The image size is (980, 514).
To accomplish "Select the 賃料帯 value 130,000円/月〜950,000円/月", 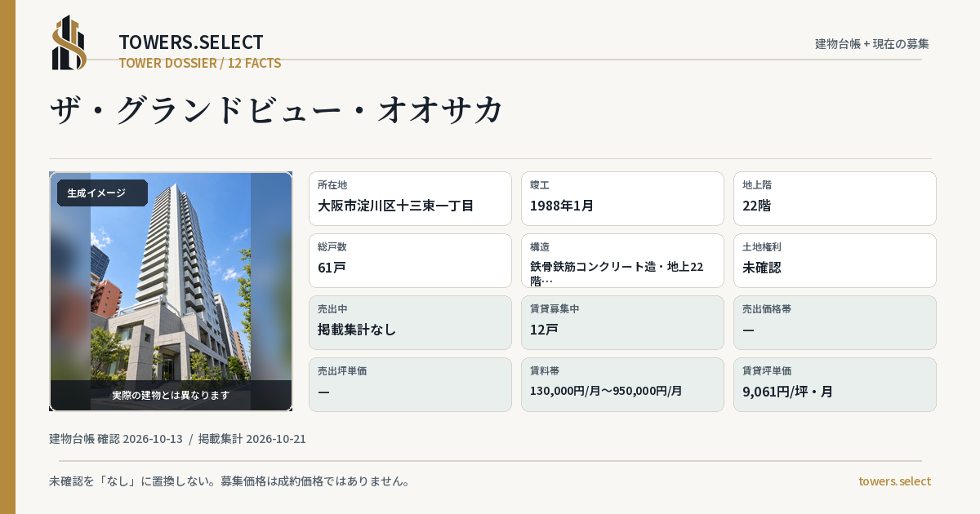I will [x=606, y=391].
